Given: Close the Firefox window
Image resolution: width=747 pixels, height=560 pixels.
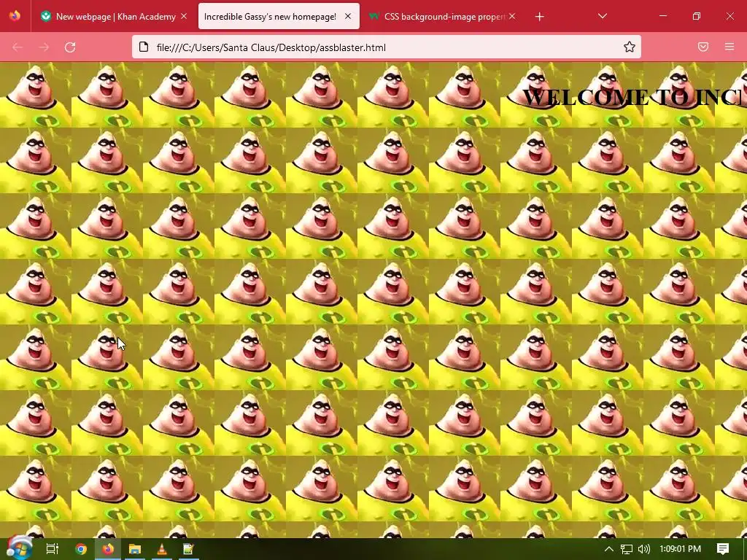Looking at the screenshot, I should pos(729,16).
